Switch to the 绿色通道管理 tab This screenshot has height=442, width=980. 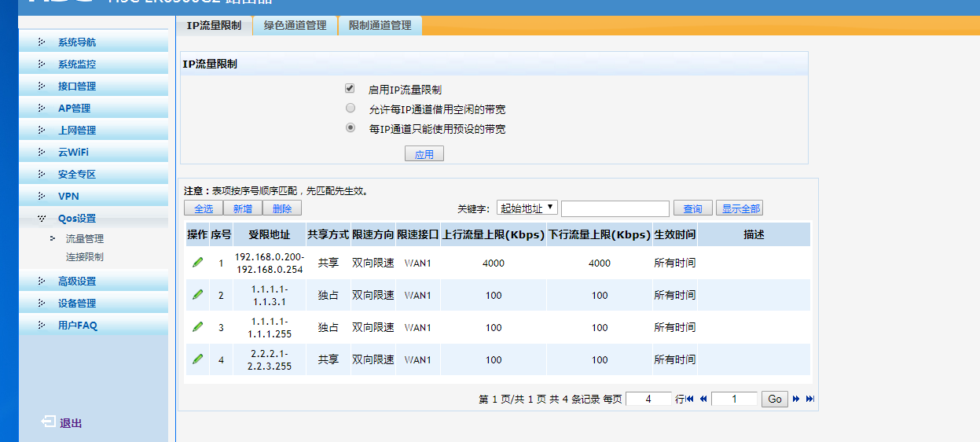pos(295,25)
